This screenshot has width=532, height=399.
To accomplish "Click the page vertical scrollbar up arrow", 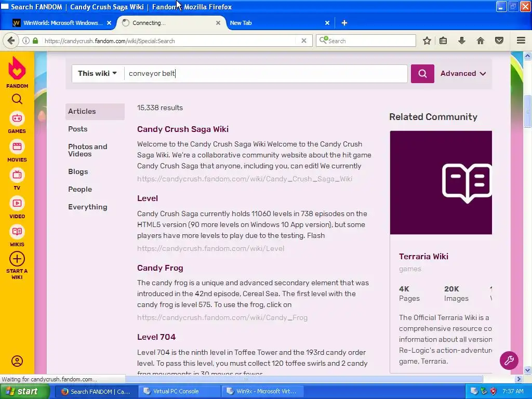I will coord(528,56).
